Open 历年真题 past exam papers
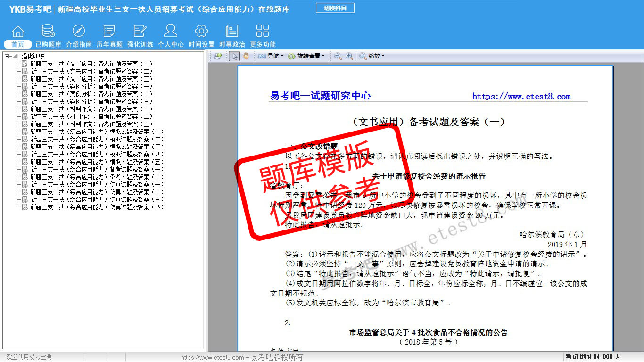Viewport: 644px width, 362px height. [109, 32]
